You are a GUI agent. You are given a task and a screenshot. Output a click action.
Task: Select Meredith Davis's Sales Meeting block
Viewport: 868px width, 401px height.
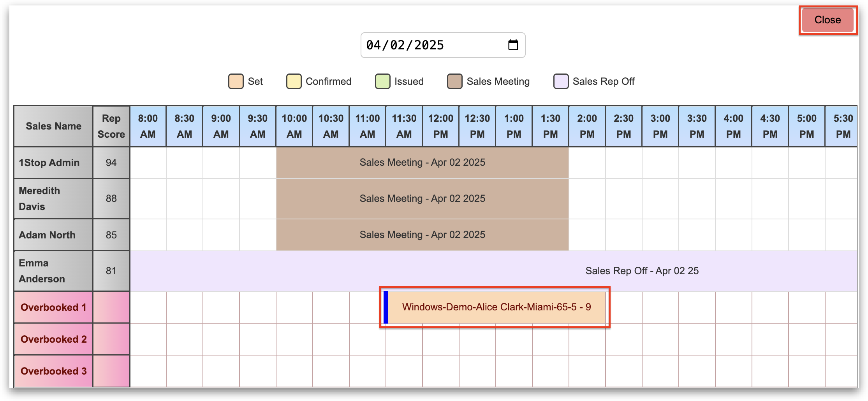pos(422,198)
